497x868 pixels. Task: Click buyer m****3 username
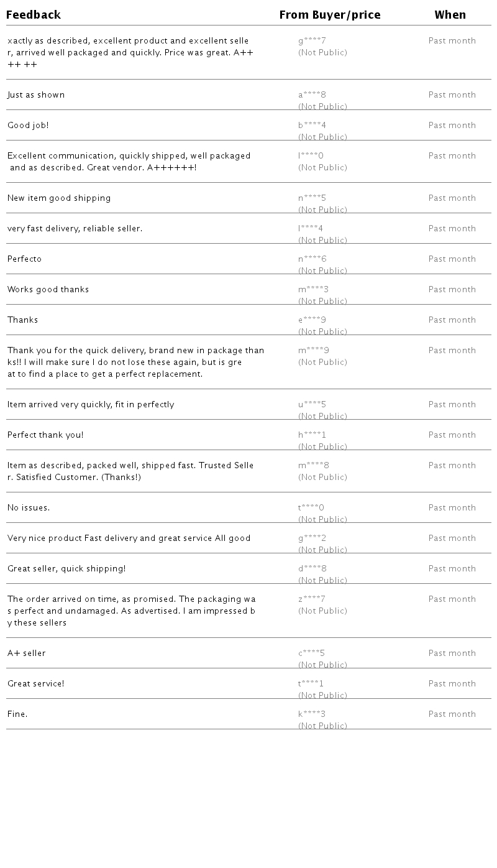[313, 290]
